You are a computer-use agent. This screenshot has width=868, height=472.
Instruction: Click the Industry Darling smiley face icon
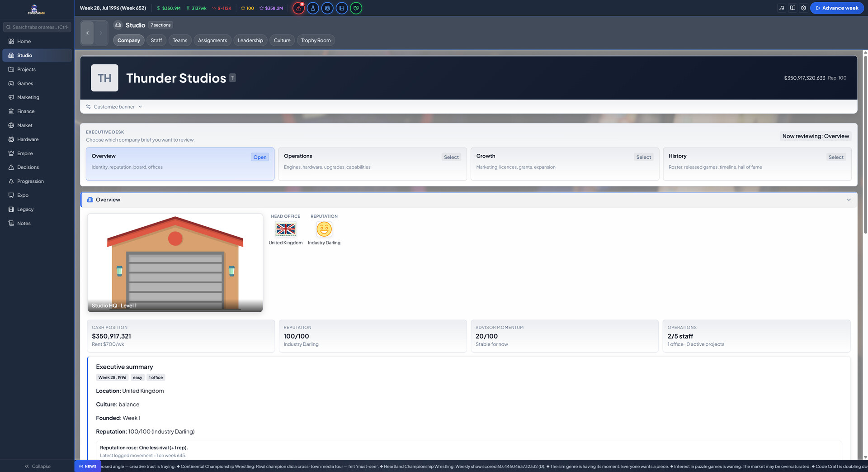coord(324,229)
